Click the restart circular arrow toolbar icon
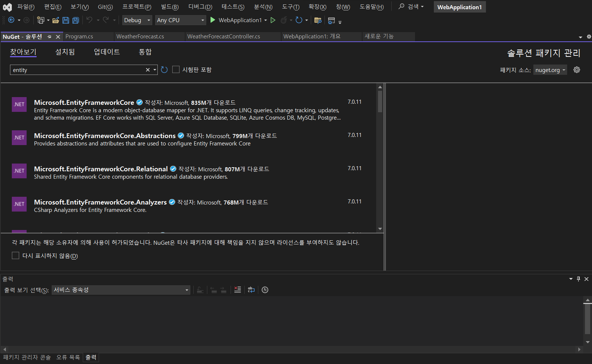The image size is (592, 364). 299,20
